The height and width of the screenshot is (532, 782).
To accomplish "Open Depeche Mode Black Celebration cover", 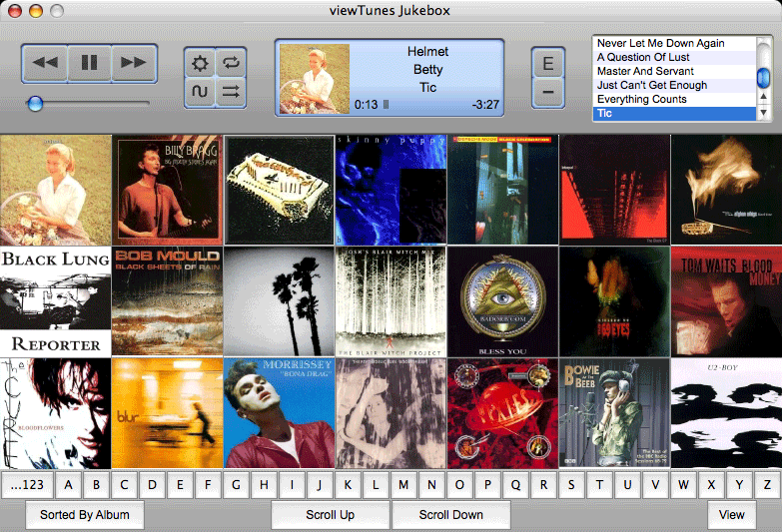I will [x=502, y=190].
